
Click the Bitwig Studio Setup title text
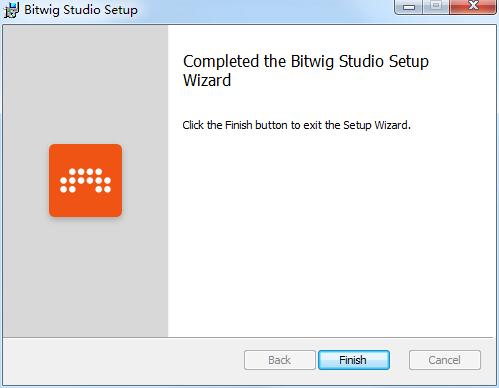click(81, 10)
